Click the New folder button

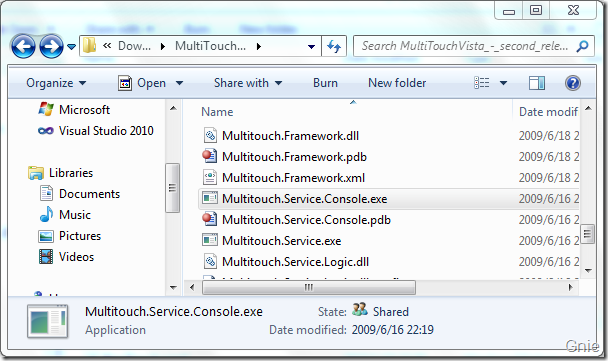click(397, 83)
